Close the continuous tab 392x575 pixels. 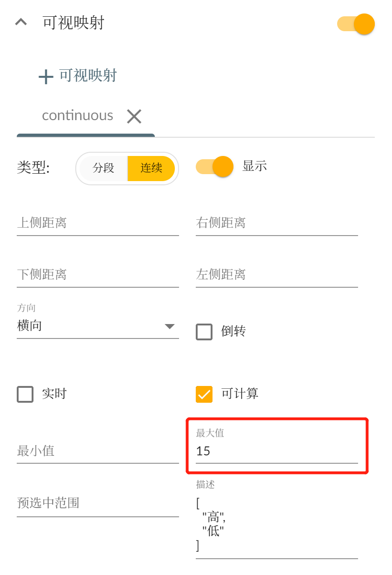(x=134, y=116)
